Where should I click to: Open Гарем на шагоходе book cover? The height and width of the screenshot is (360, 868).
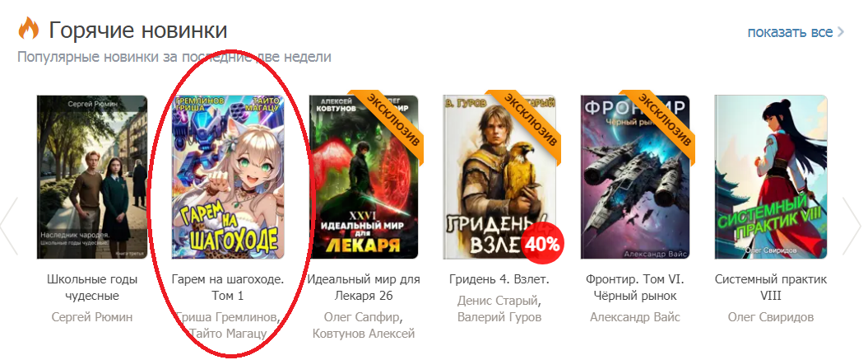click(x=228, y=177)
